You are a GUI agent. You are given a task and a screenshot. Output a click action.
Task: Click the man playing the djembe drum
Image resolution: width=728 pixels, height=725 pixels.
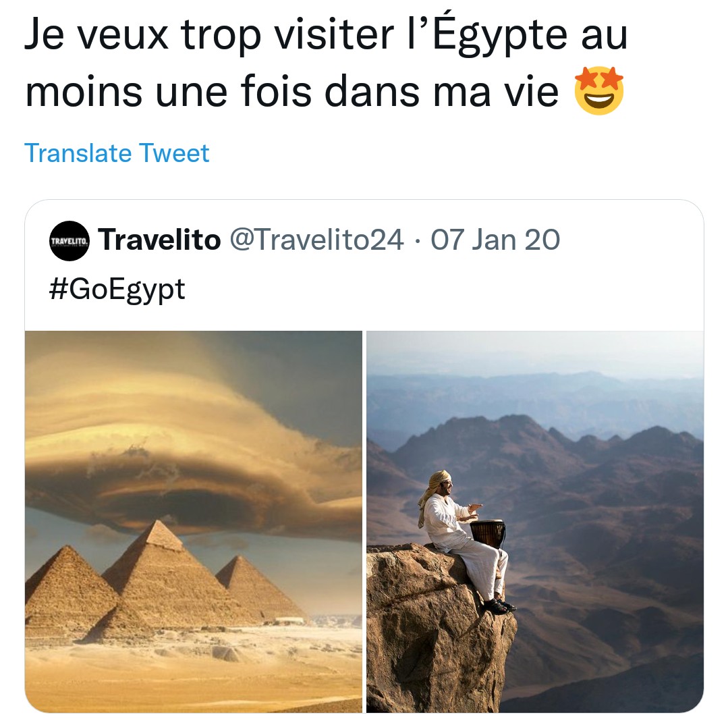(x=466, y=541)
